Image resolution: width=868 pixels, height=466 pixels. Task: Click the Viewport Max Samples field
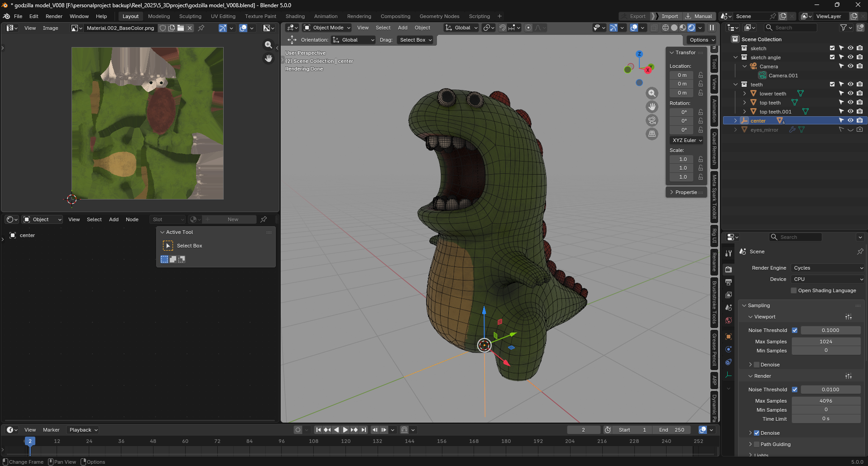(x=826, y=342)
